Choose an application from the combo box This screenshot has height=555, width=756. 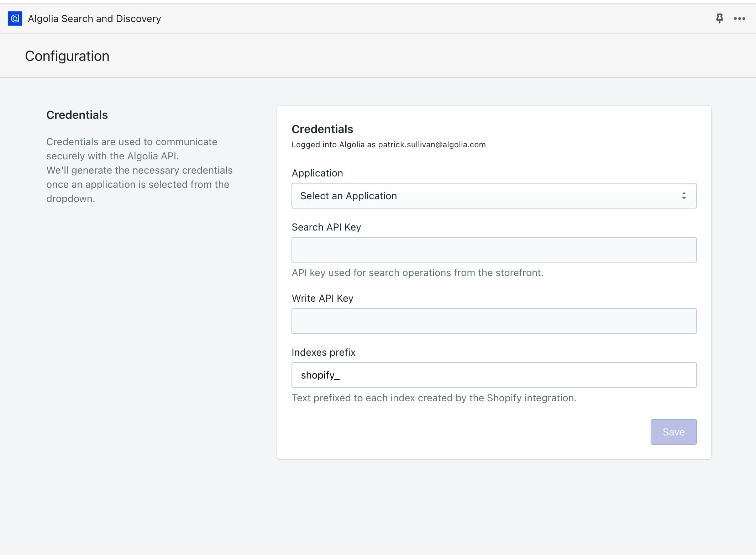coord(494,196)
